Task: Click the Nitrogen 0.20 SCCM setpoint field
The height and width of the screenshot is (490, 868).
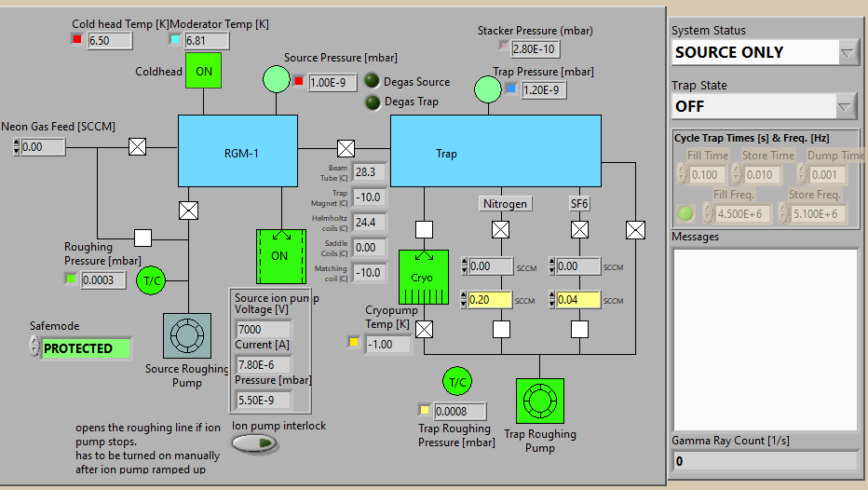Action: (490, 300)
